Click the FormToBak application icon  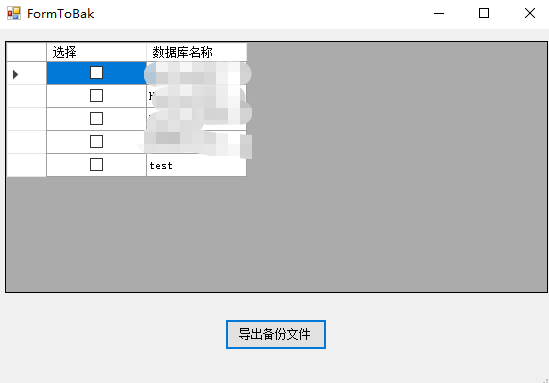click(14, 13)
